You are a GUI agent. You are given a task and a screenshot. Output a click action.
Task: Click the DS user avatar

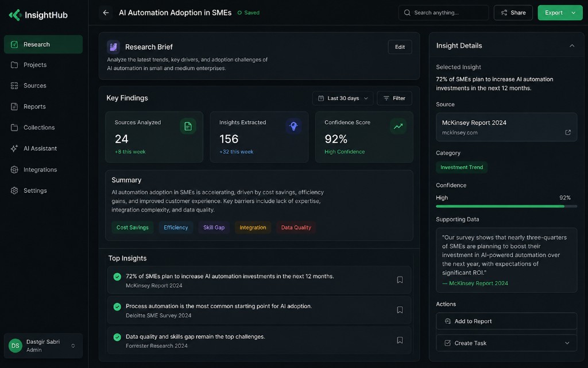(x=16, y=346)
